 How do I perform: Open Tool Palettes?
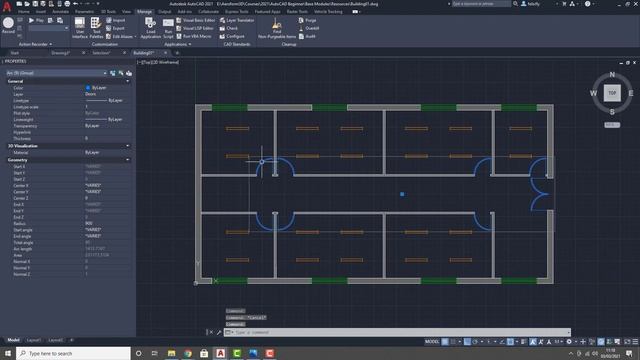click(96, 28)
